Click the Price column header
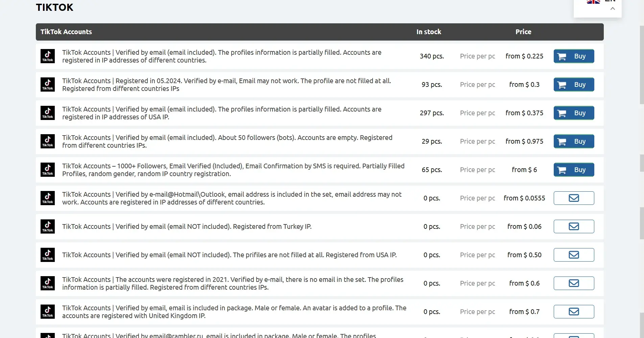The height and width of the screenshot is (338, 644). click(523, 32)
